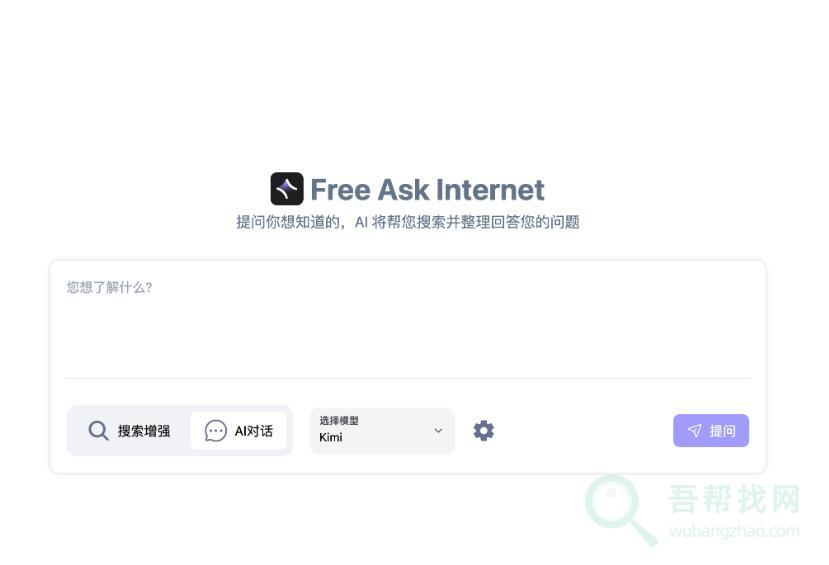The height and width of the screenshot is (565, 829).
Task: Click the magnifier icon beside 搜索增强
Action: click(x=98, y=431)
